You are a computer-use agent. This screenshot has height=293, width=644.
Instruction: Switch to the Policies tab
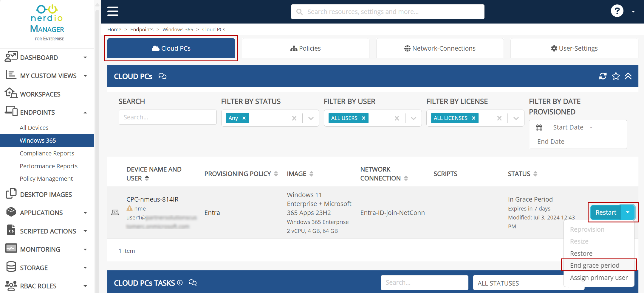pyautogui.click(x=306, y=48)
